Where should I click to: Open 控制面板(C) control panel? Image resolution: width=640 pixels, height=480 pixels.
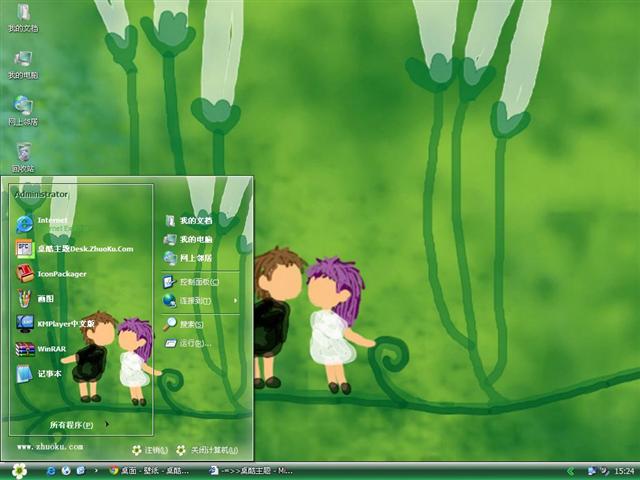tap(191, 282)
